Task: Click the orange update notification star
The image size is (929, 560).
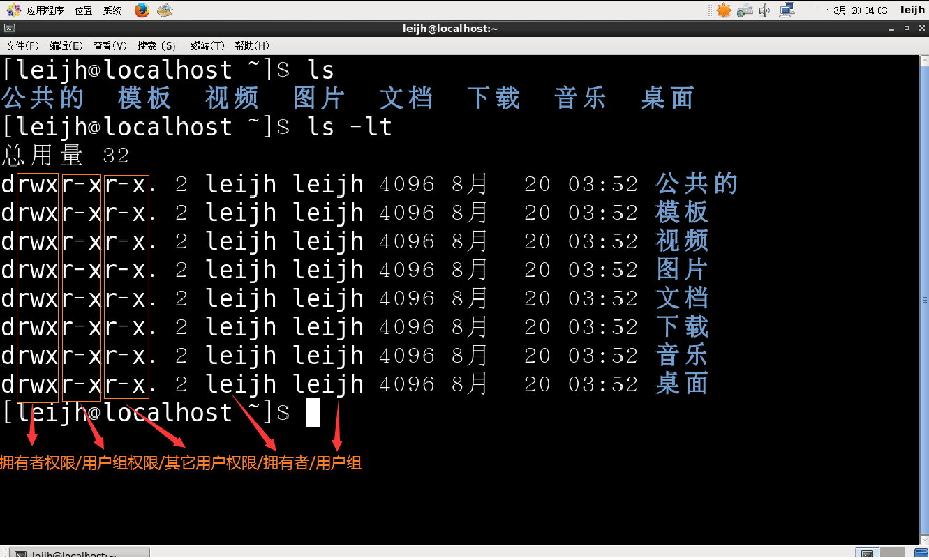Action: coord(724,10)
